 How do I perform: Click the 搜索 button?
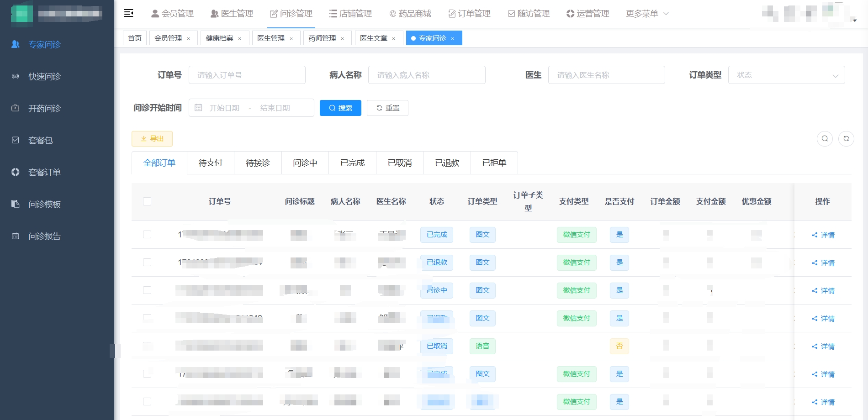pos(340,108)
